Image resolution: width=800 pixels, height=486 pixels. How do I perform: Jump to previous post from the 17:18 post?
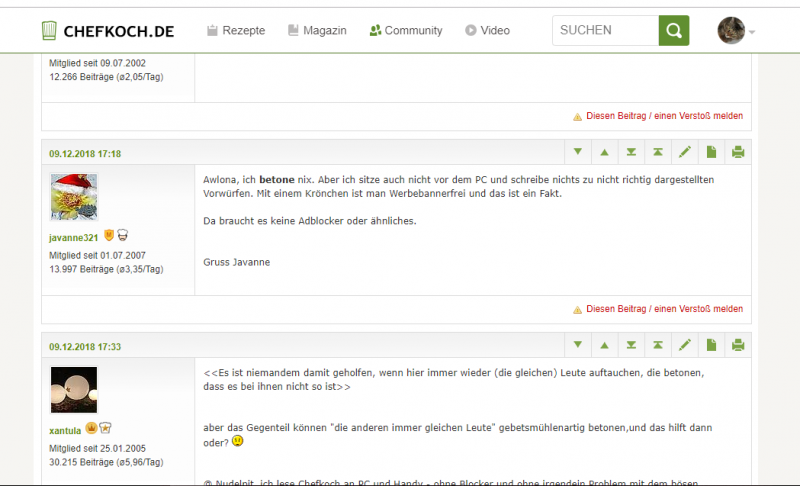click(x=604, y=153)
